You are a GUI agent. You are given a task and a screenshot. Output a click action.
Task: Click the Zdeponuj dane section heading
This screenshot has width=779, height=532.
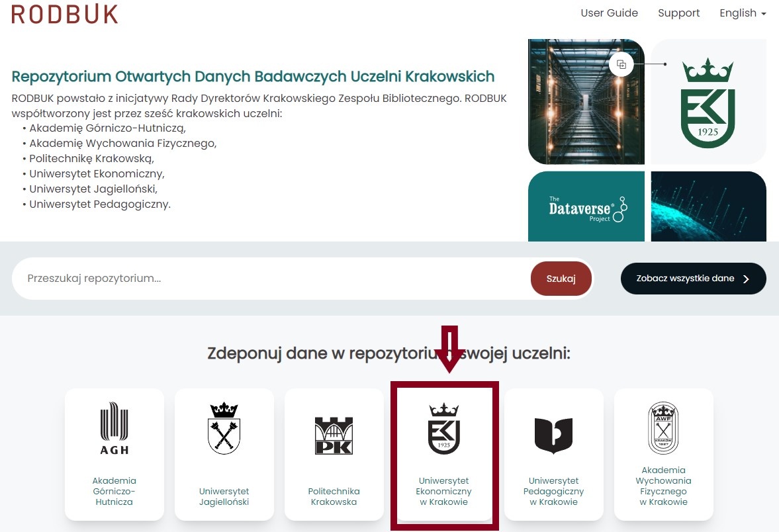(x=389, y=353)
